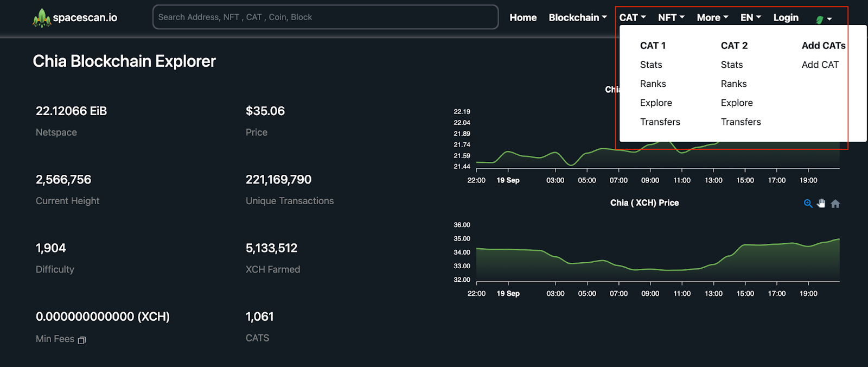Image resolution: width=868 pixels, height=367 pixels.
Task: Expand the More dropdown menu
Action: coord(712,17)
